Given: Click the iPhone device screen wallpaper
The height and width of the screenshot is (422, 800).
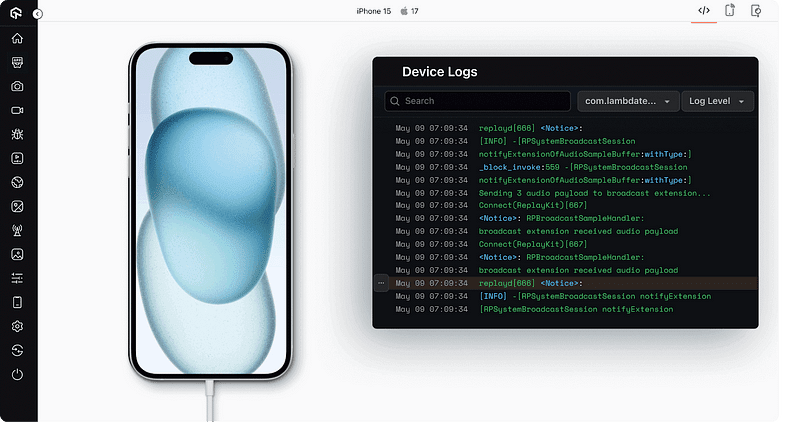Looking at the screenshot, I should click(x=211, y=211).
